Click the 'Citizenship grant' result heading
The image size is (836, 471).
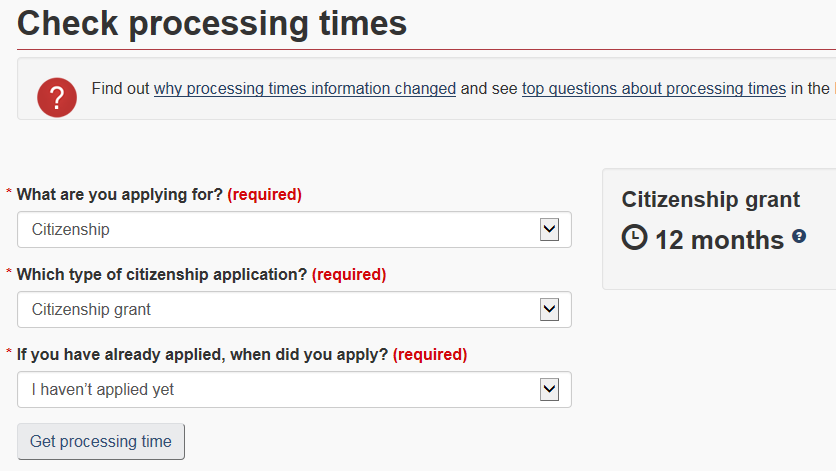click(x=710, y=200)
